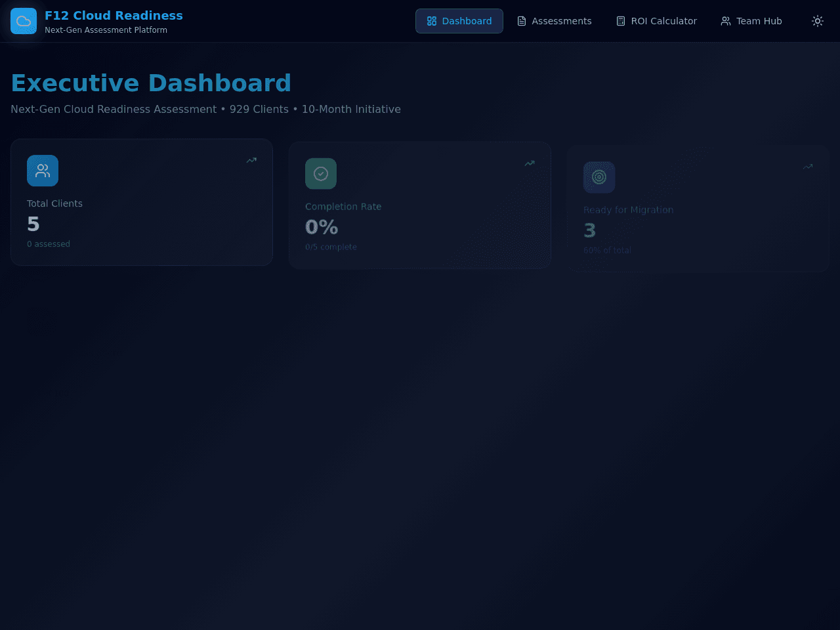
Task: Click the "0%" completion value
Action: coord(322,227)
